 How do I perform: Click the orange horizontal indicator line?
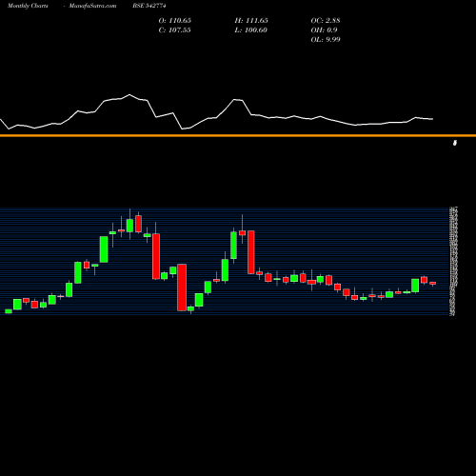point(238,135)
